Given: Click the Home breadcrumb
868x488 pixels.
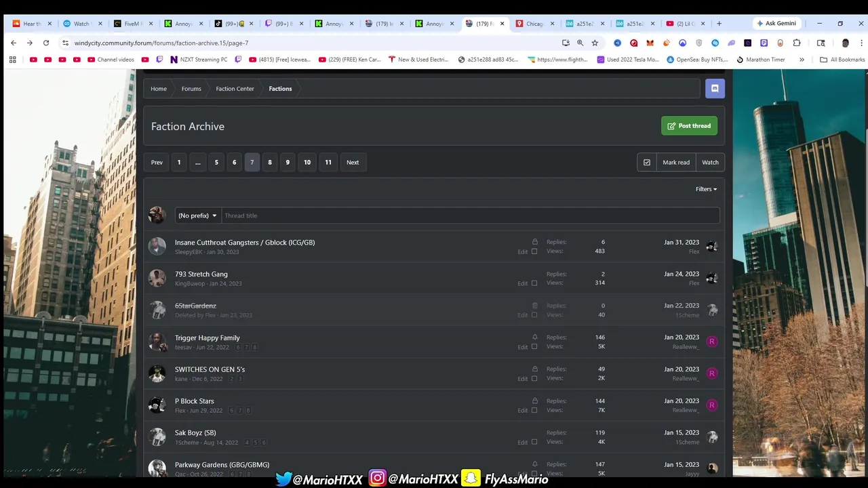Looking at the screenshot, I should (159, 89).
